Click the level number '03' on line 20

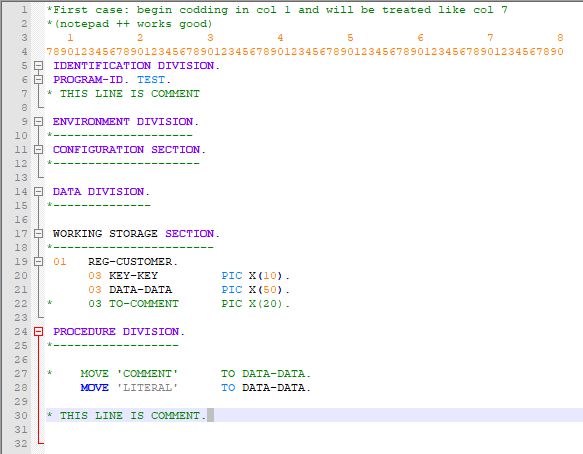(x=94, y=276)
